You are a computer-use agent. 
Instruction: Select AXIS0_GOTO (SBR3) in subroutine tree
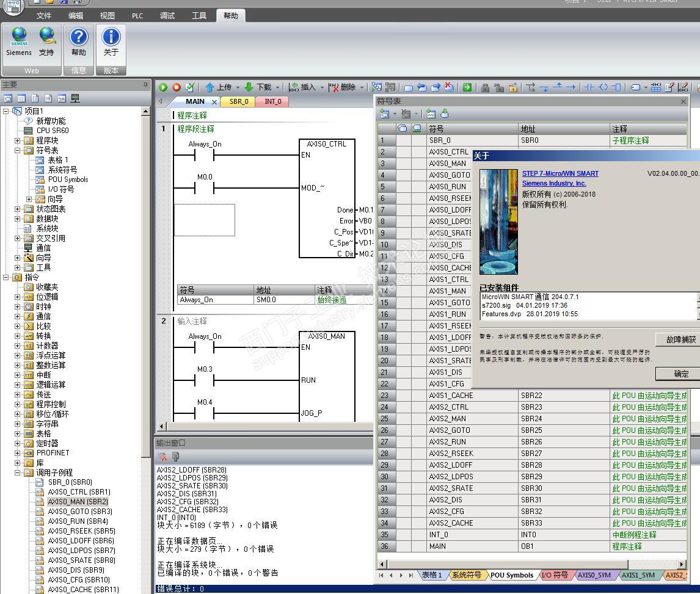79,512
